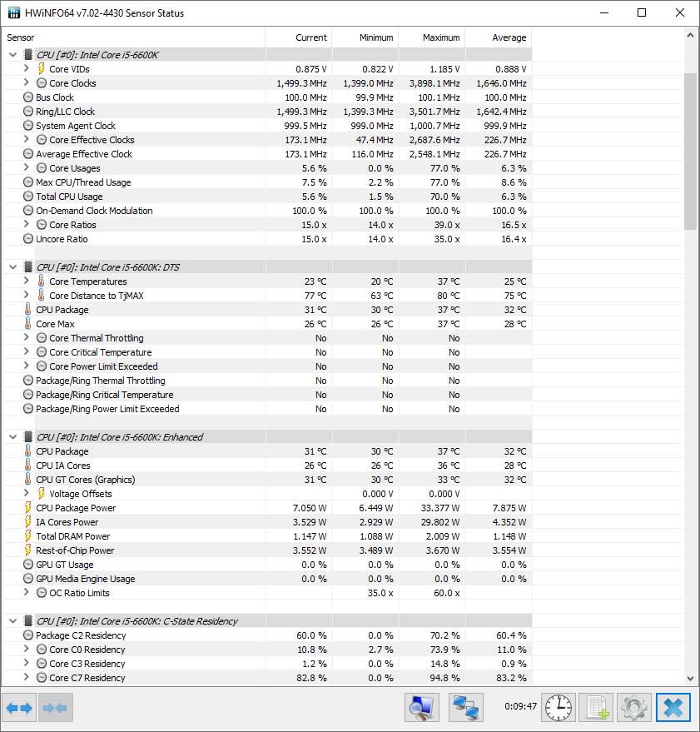
Task: Expand Core Distance to TjMAX row
Action: (26, 295)
